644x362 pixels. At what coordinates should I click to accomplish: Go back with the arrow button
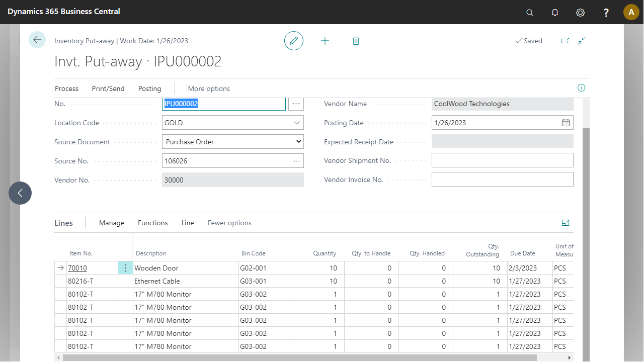37,40
